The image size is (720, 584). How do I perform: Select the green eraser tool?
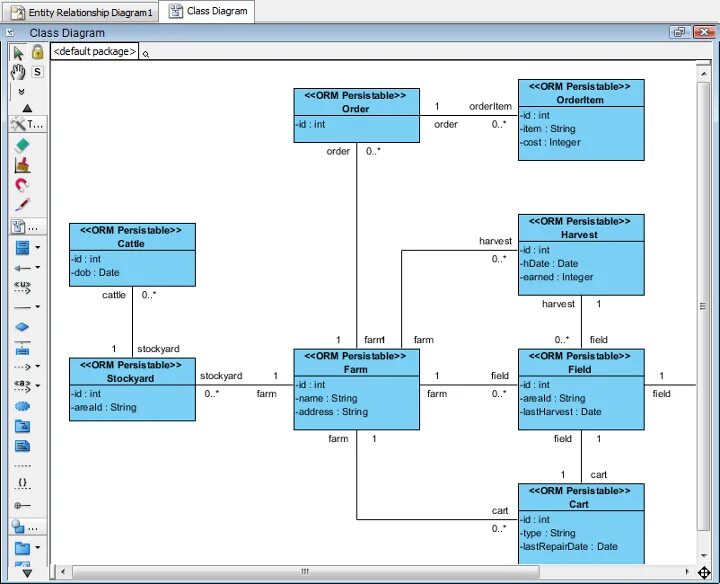22,146
